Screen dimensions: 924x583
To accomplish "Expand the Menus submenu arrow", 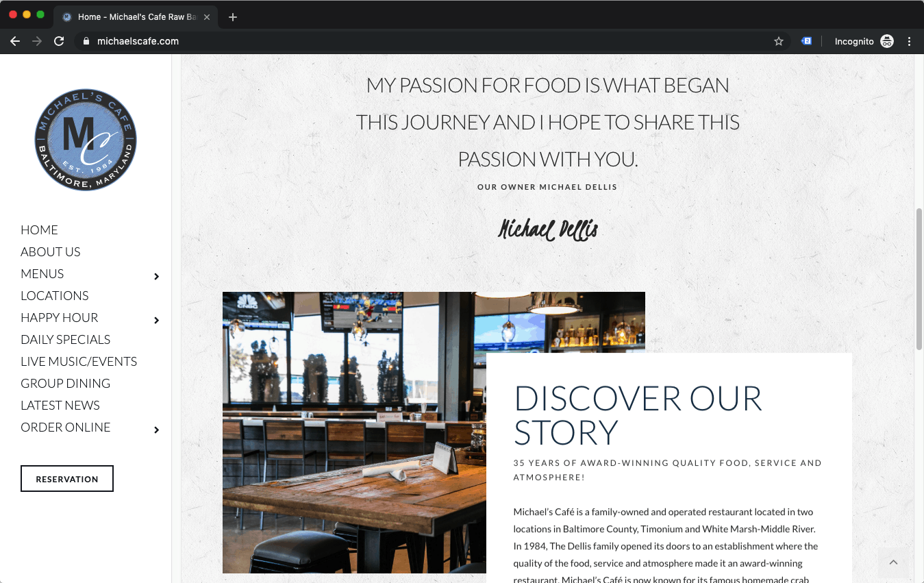I will coord(157,276).
